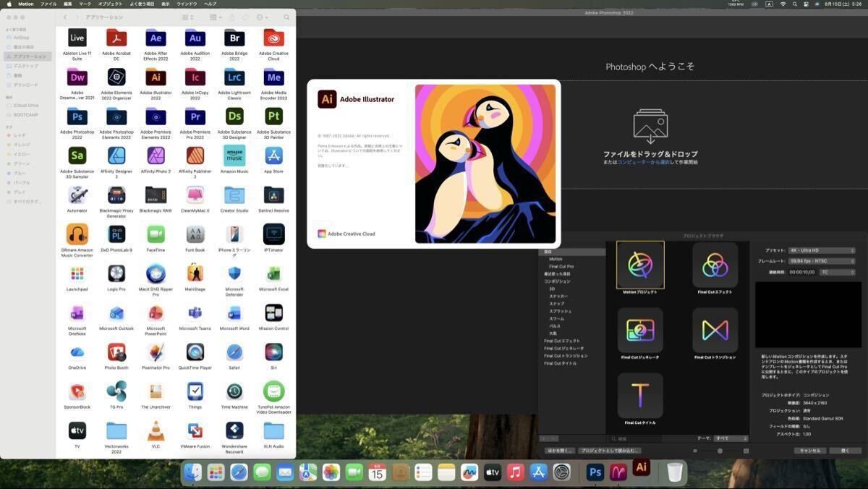Select Microsoft Excel app icon

[273, 273]
